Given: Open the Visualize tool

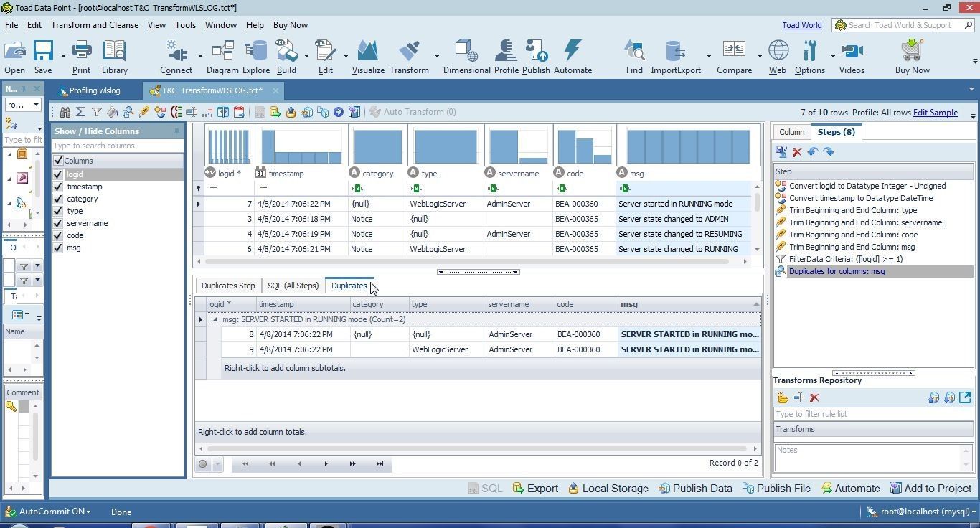Looking at the screenshot, I should pyautogui.click(x=368, y=57).
